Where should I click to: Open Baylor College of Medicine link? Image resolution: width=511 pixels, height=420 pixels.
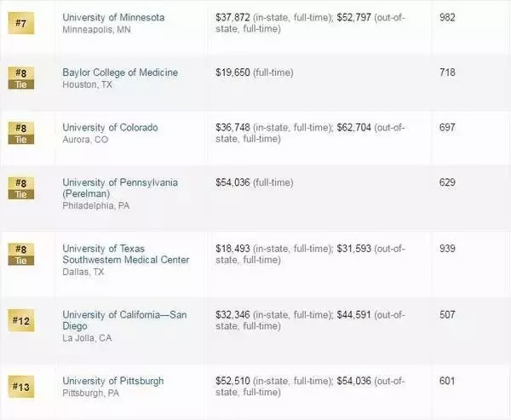pyautogui.click(x=120, y=72)
